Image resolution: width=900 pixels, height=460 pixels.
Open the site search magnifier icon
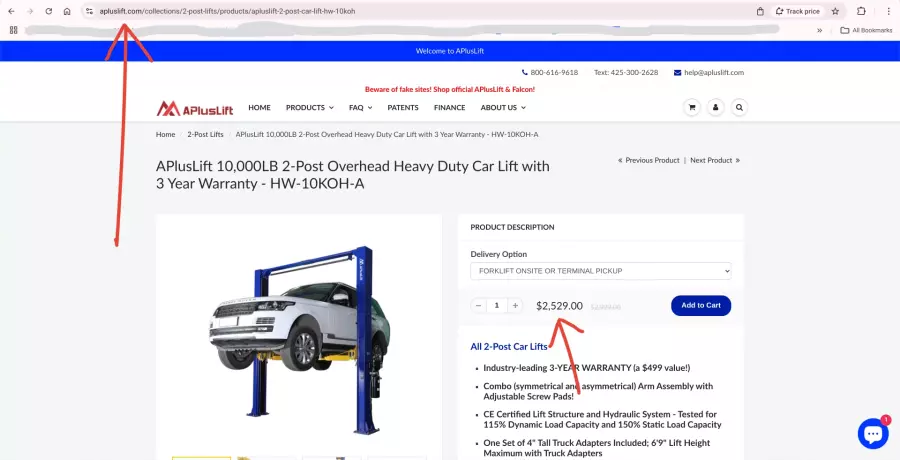point(740,107)
